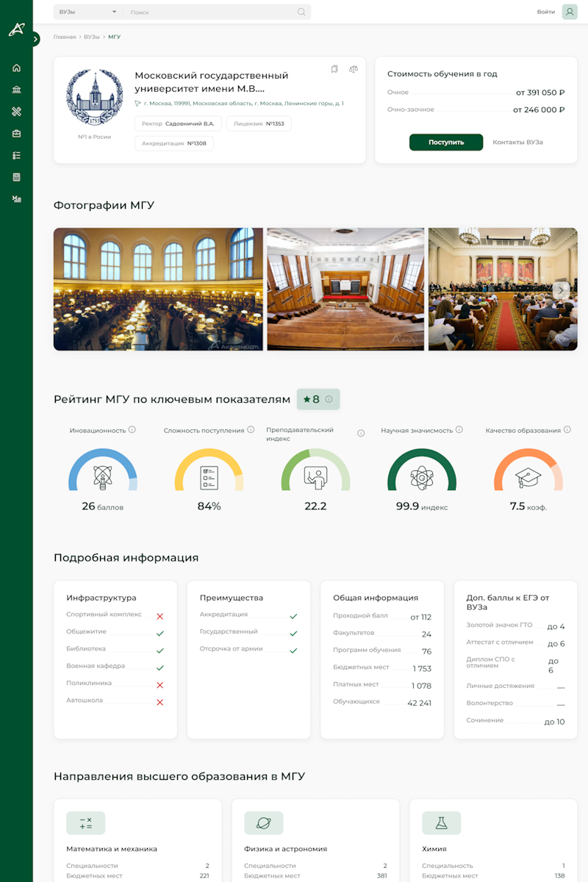This screenshot has width=588, height=882.
Task: Click the Проходной балл от 112 value
Action: (421, 617)
